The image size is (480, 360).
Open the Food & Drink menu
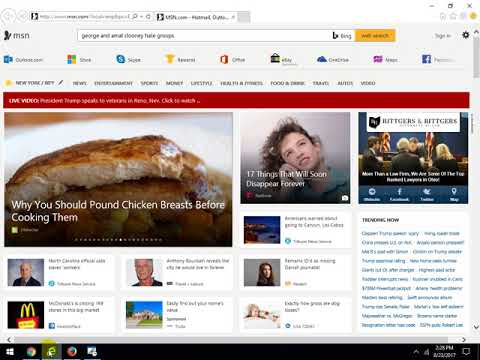(x=287, y=83)
